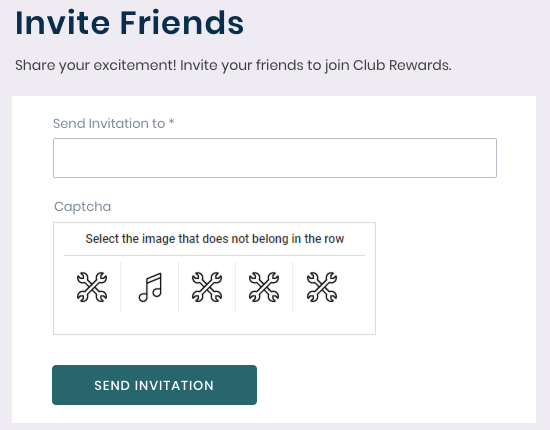550x430 pixels.
Task: Click the Invite Friends page heading
Action: pyautogui.click(x=129, y=23)
